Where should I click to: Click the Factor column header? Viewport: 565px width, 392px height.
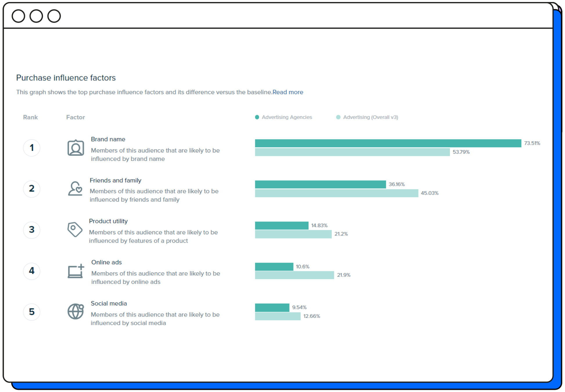(x=75, y=117)
